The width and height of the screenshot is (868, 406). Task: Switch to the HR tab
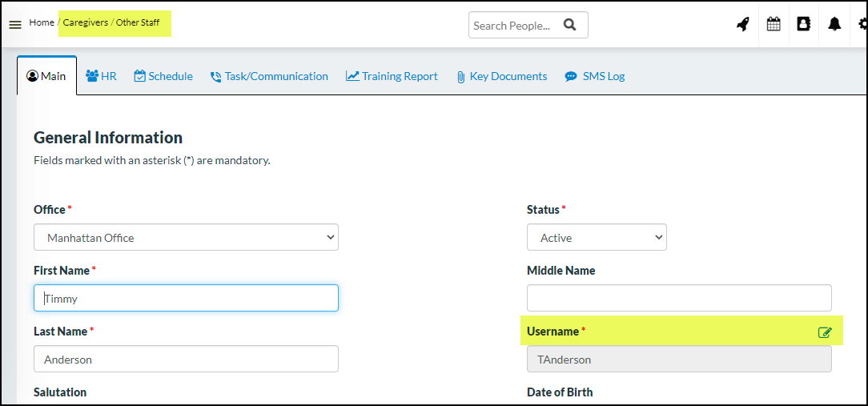[101, 76]
